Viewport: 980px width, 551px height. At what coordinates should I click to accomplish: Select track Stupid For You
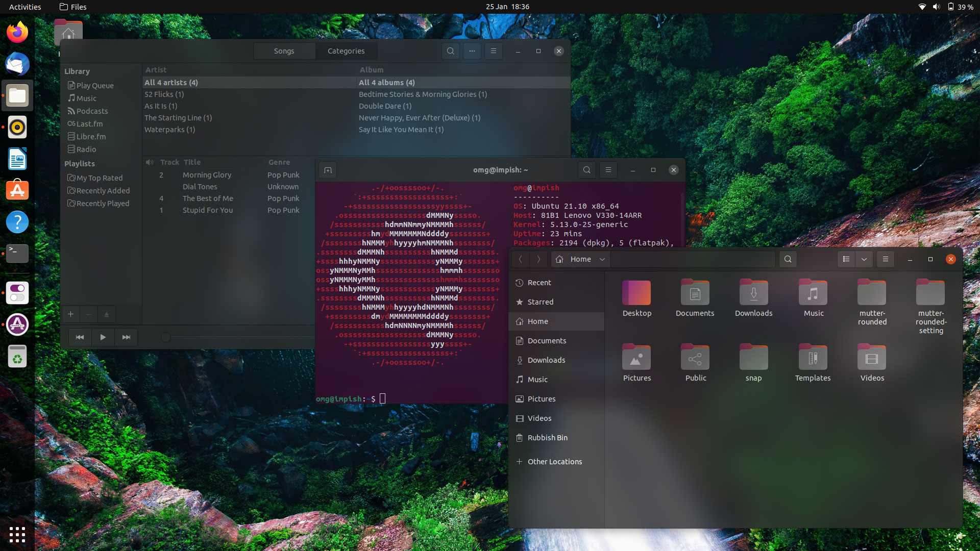pos(207,210)
